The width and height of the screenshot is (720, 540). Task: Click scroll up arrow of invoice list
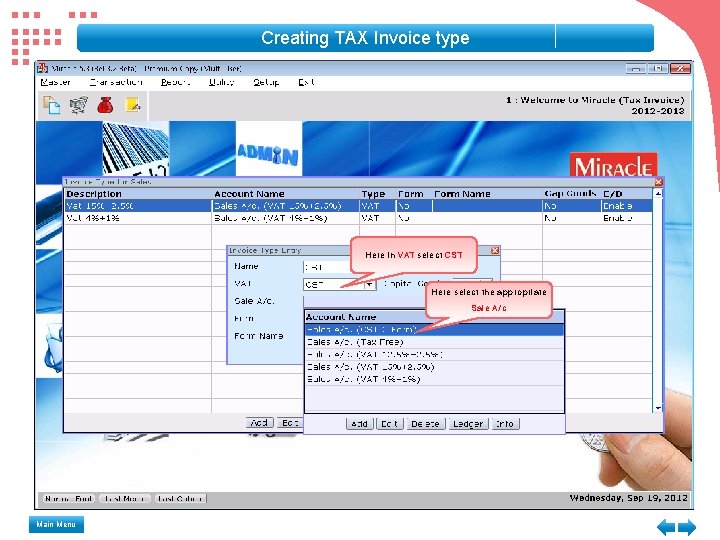point(658,194)
